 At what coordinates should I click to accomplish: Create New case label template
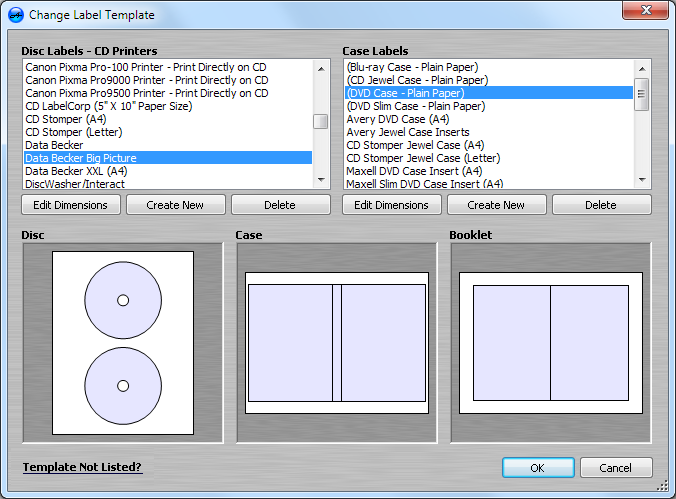[496, 205]
